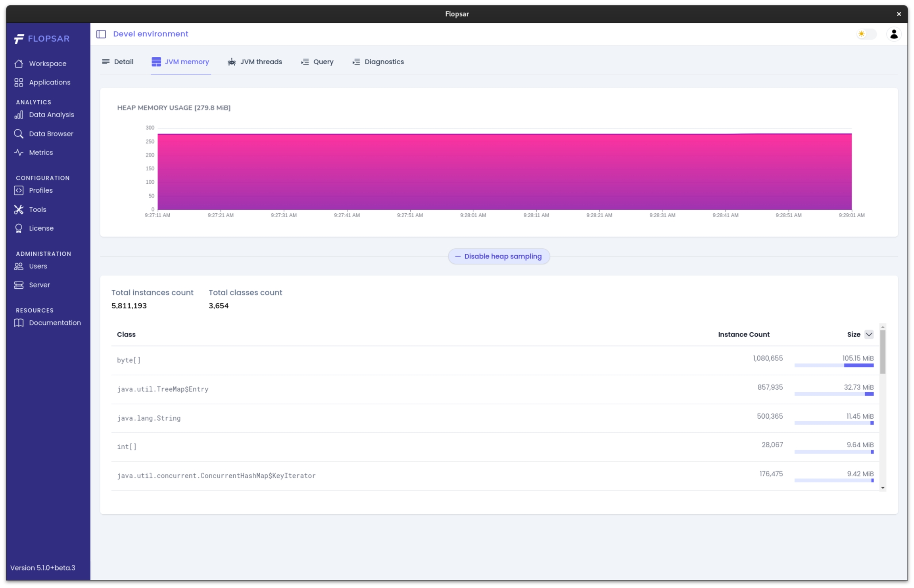Image resolution: width=914 pixels, height=588 pixels.
Task: Open Documentation book icon in sidebar
Action: tap(19, 323)
